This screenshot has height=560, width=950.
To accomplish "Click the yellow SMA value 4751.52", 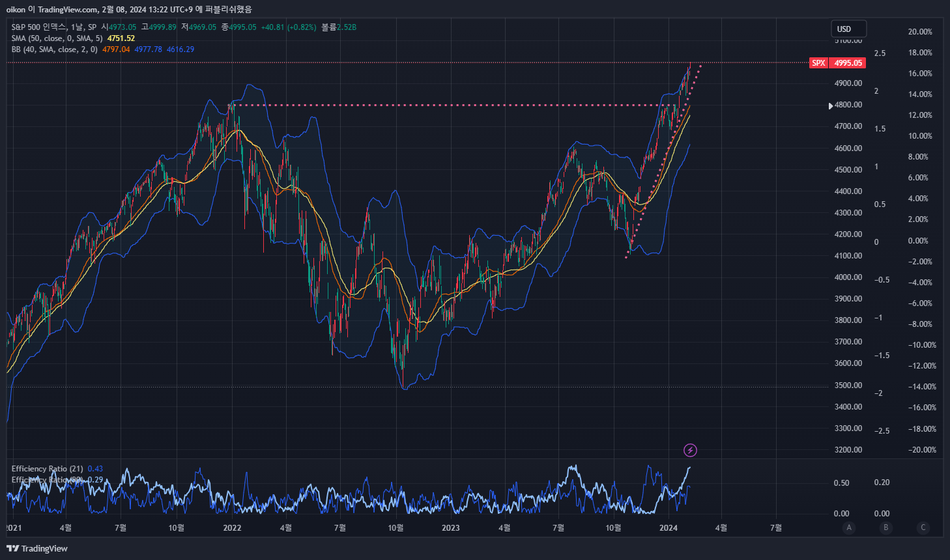I will click(121, 38).
